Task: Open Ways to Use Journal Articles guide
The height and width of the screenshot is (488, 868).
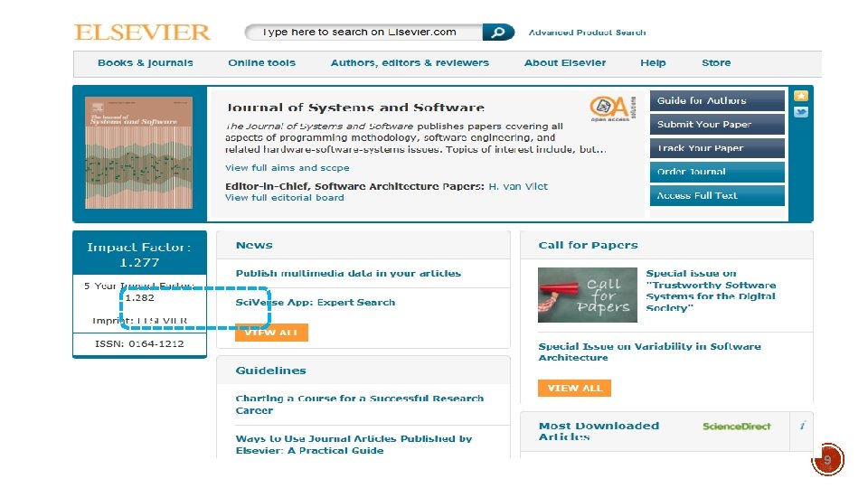Action: [354, 445]
